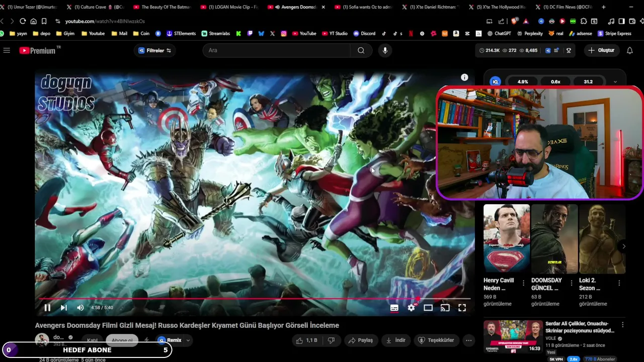Share the video via Paylaş
Viewport: 644px width, 362px height.
(360, 340)
